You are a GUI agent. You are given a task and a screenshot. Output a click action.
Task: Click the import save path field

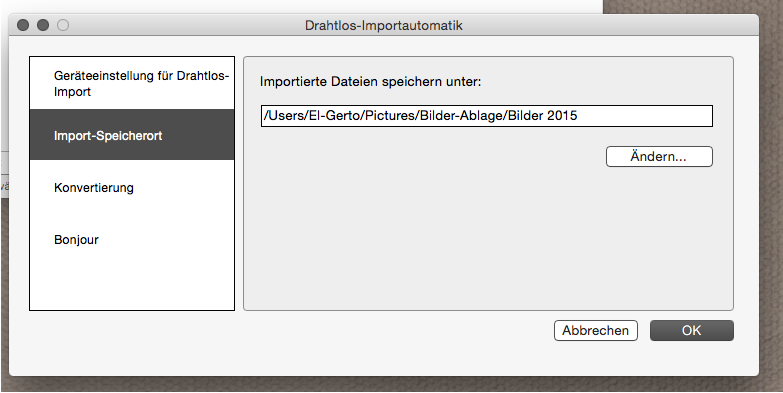coord(486,116)
